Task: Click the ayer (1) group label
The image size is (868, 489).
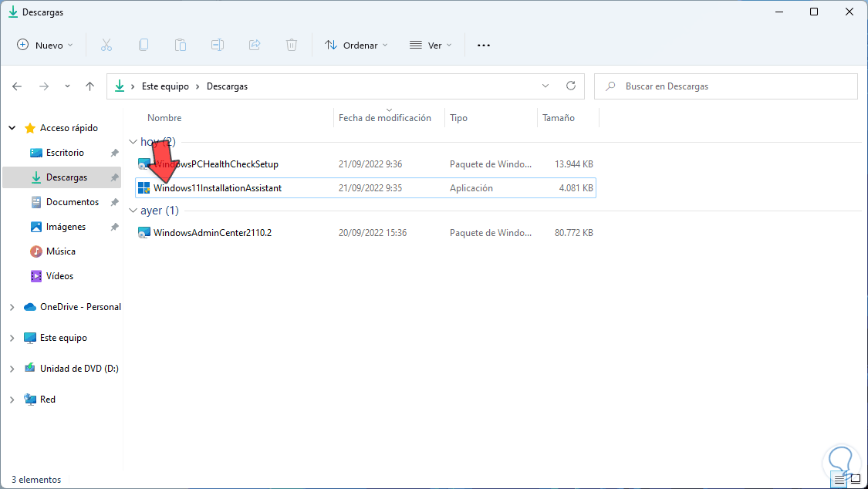Action: 160,211
